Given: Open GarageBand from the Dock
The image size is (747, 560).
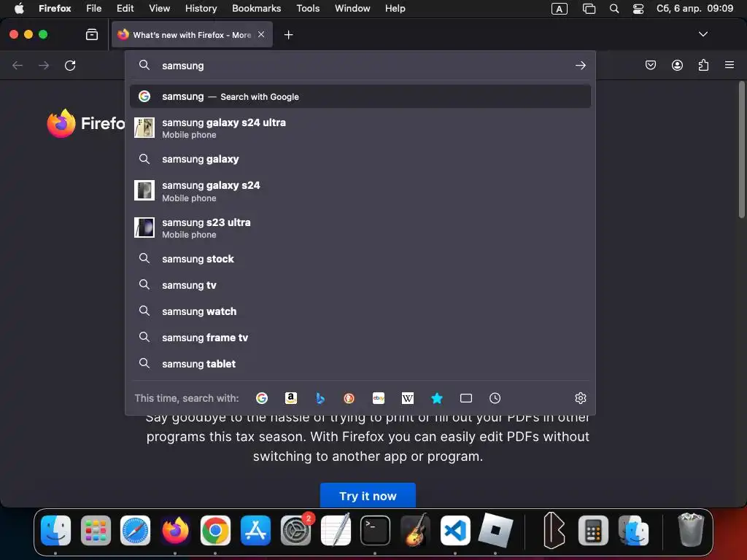Looking at the screenshot, I should click(415, 530).
